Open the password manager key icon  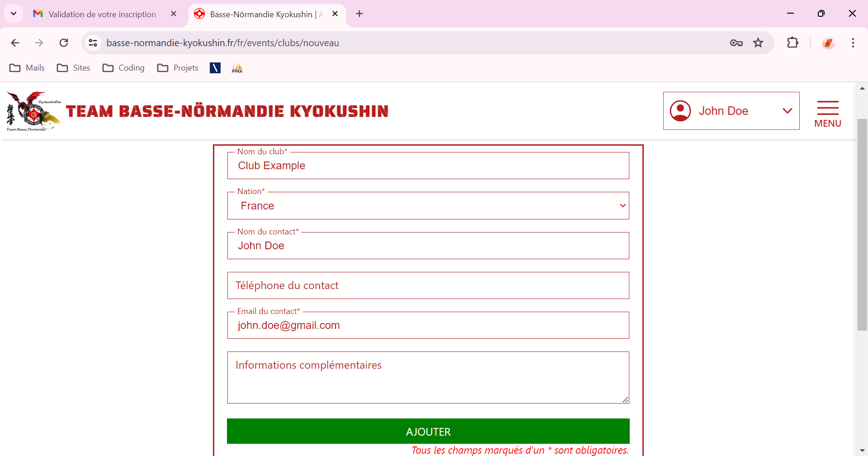click(x=736, y=43)
